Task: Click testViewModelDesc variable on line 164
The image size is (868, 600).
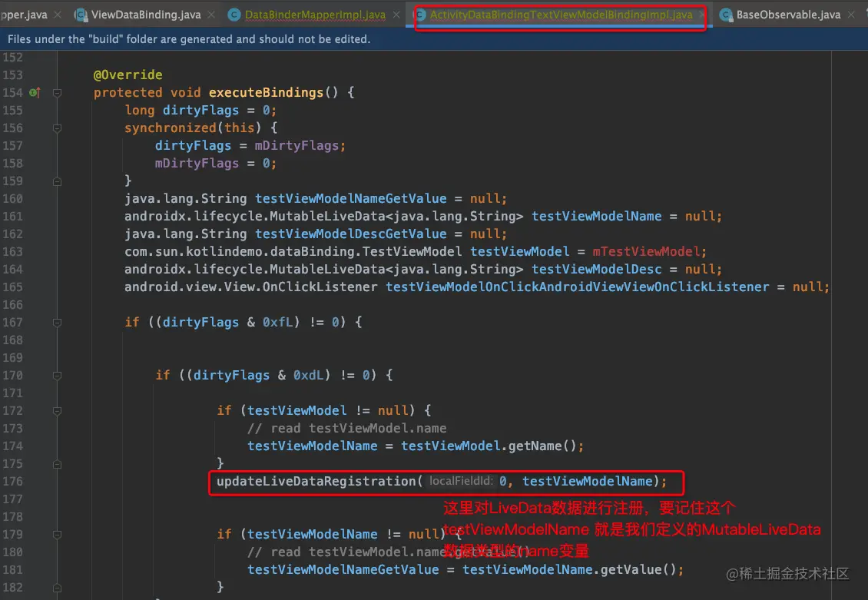Action: 596,269
